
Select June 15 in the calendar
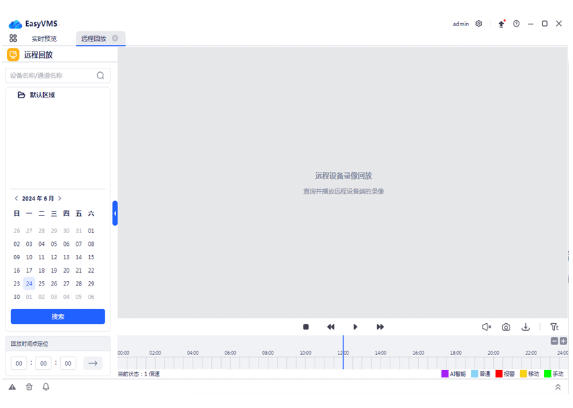91,257
